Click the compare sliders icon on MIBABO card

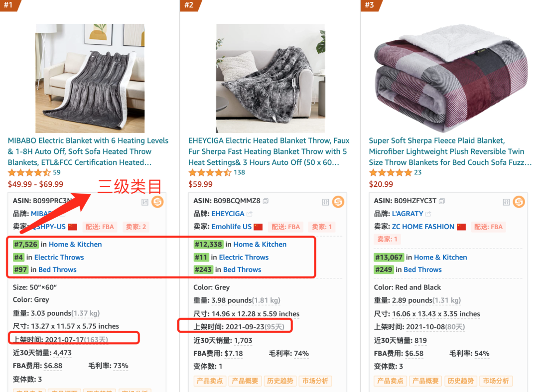point(144,202)
